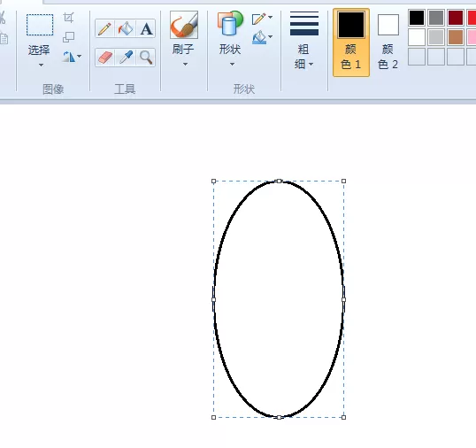
Task: Open the Select (选择) dropdown arrow
Action: tap(41, 65)
